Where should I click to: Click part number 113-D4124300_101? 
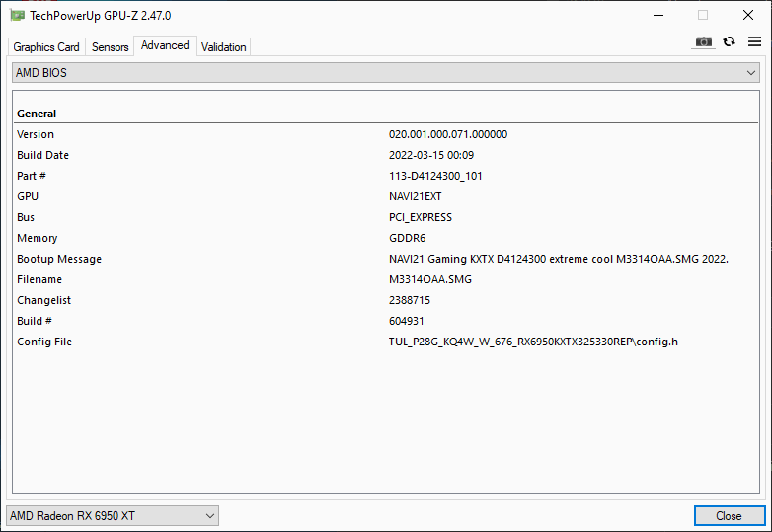tap(435, 176)
